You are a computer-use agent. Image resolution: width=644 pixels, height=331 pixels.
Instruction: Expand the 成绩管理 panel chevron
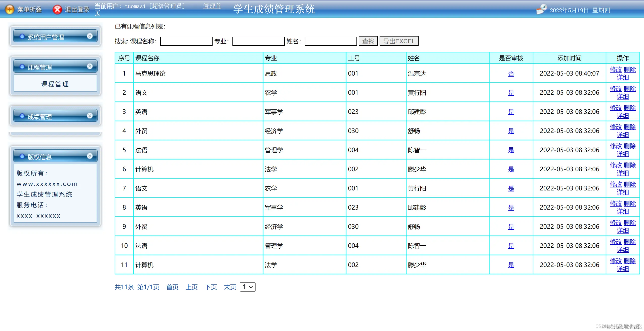click(90, 116)
